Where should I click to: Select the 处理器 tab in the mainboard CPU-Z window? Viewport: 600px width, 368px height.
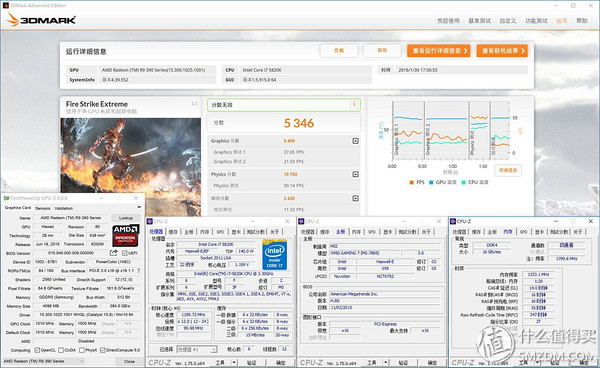pos(308,232)
